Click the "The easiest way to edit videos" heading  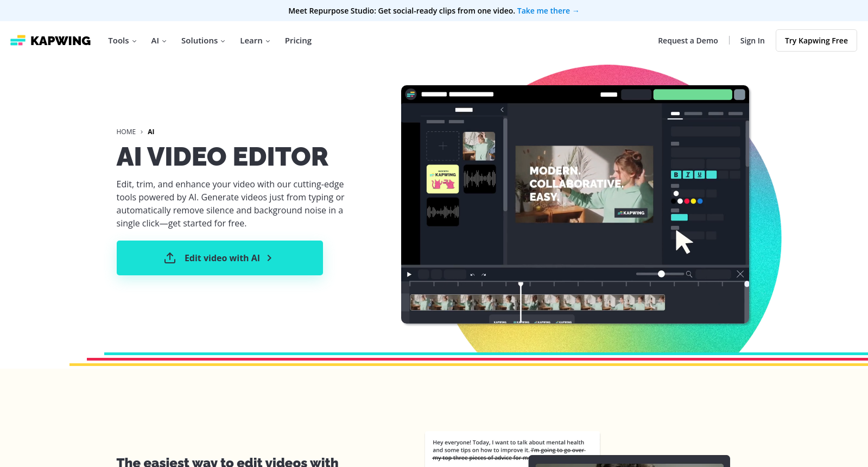tap(227, 462)
